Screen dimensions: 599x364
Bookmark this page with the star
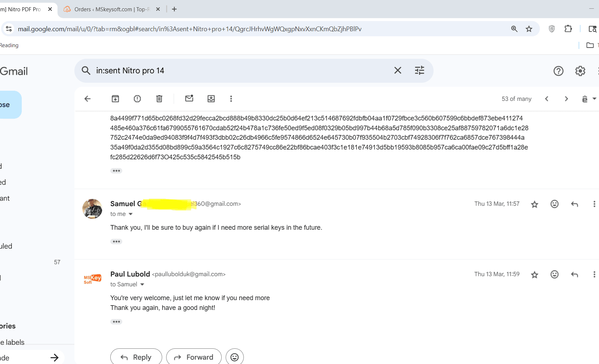[529, 29]
